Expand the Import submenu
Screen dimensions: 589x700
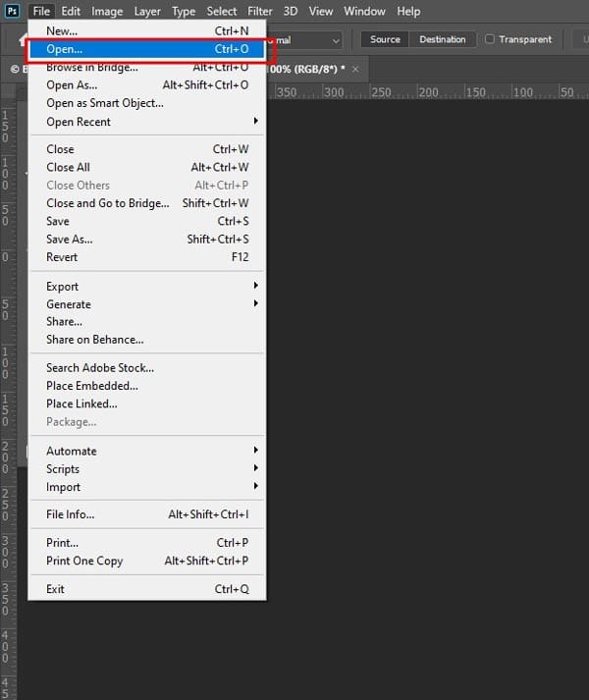tap(147, 487)
